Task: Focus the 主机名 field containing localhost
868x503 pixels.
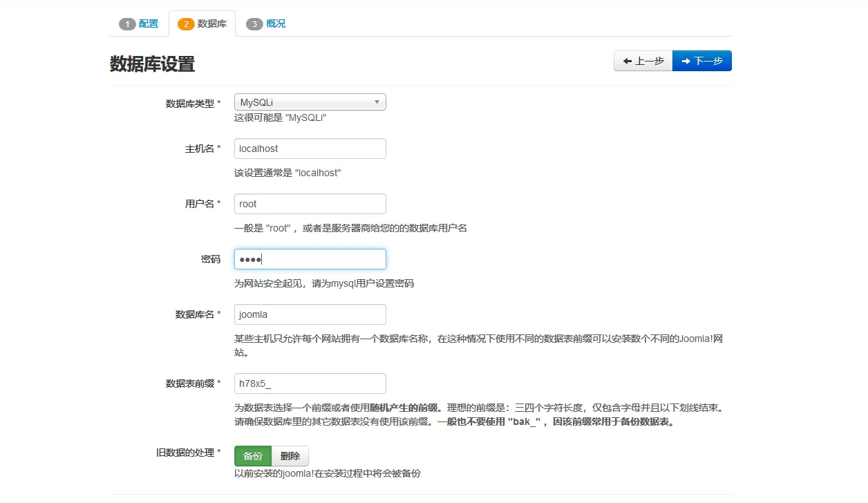Action: tap(310, 149)
